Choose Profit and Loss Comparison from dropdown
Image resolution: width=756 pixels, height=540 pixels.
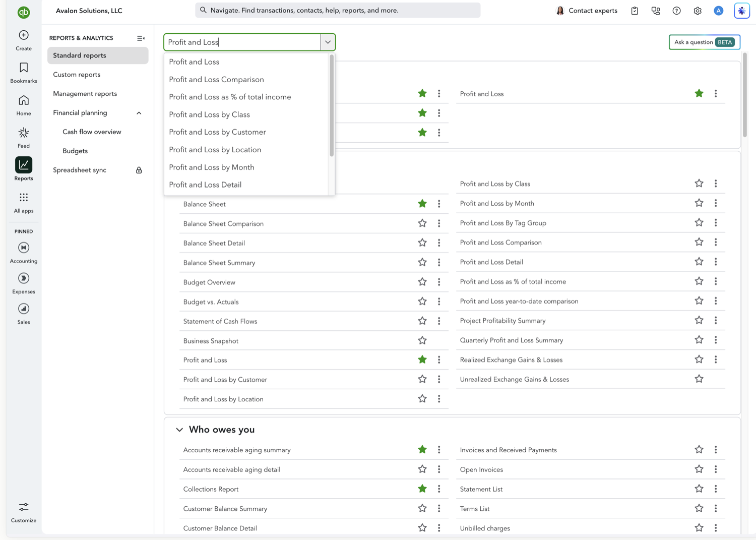coord(247,80)
